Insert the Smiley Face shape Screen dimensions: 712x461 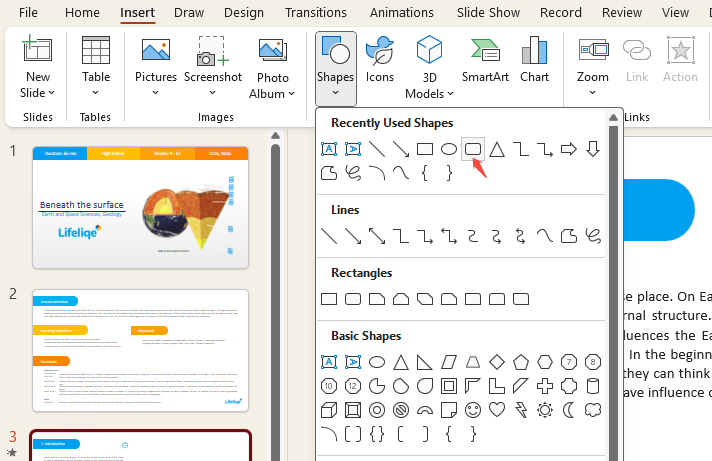point(473,410)
